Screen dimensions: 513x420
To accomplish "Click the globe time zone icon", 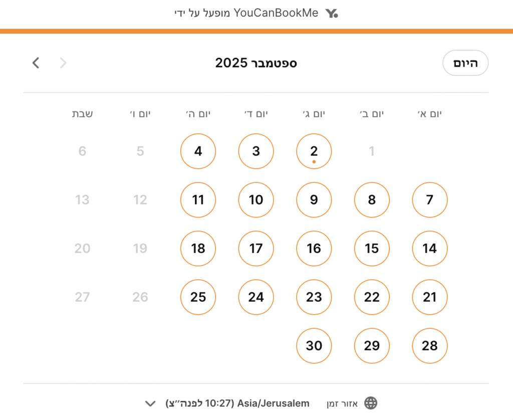I will 371,403.
